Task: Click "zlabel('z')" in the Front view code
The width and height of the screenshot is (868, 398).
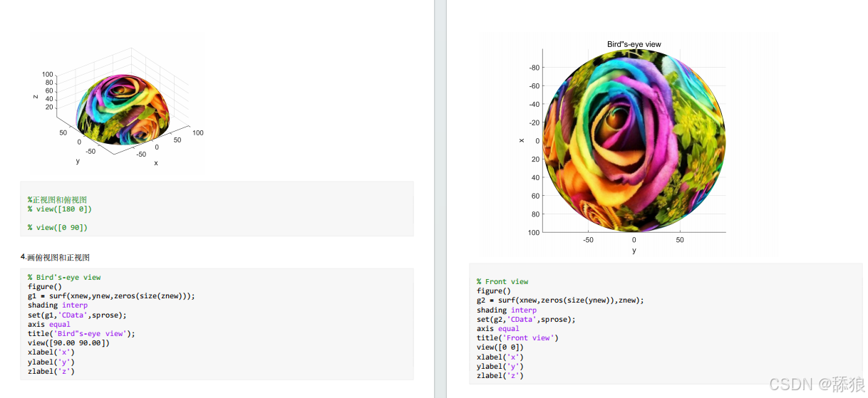Action: [x=500, y=375]
